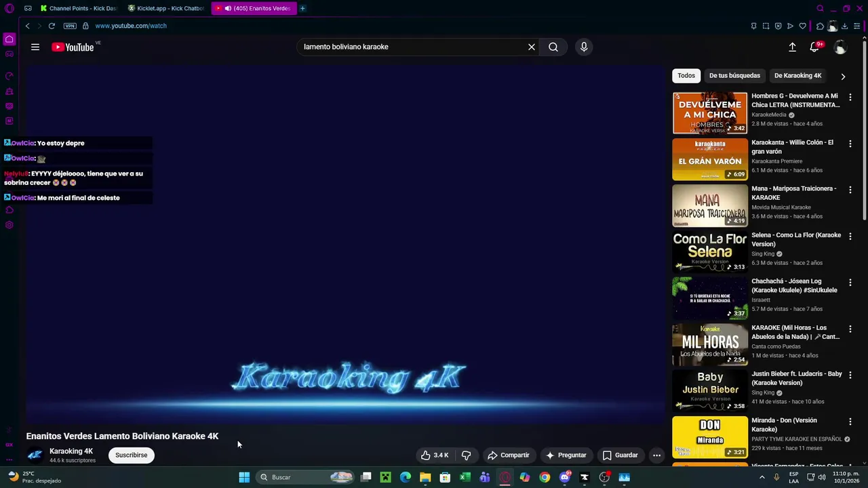Select the Enanitos Verdes YouTube tab
Image resolution: width=868 pixels, height=488 pixels.
[x=254, y=8]
